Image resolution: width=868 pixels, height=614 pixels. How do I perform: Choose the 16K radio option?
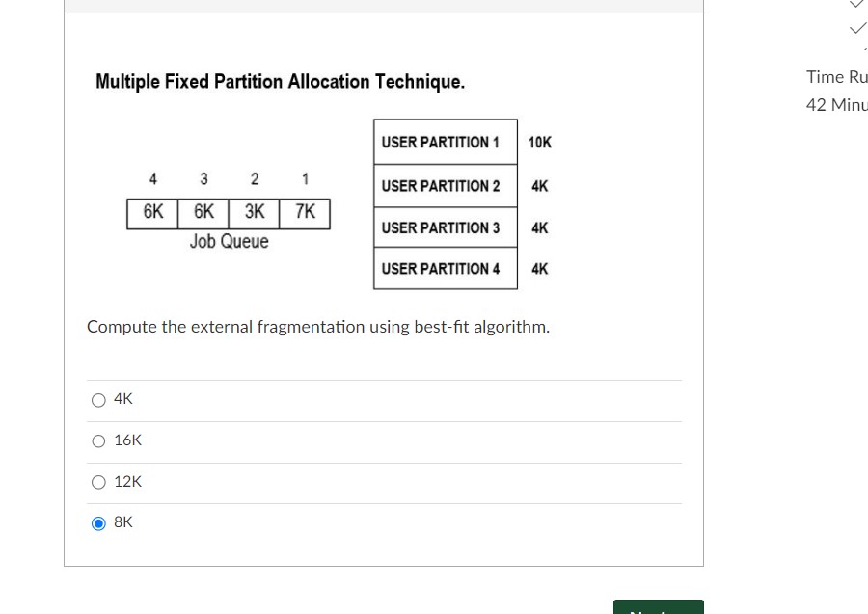[x=98, y=440]
